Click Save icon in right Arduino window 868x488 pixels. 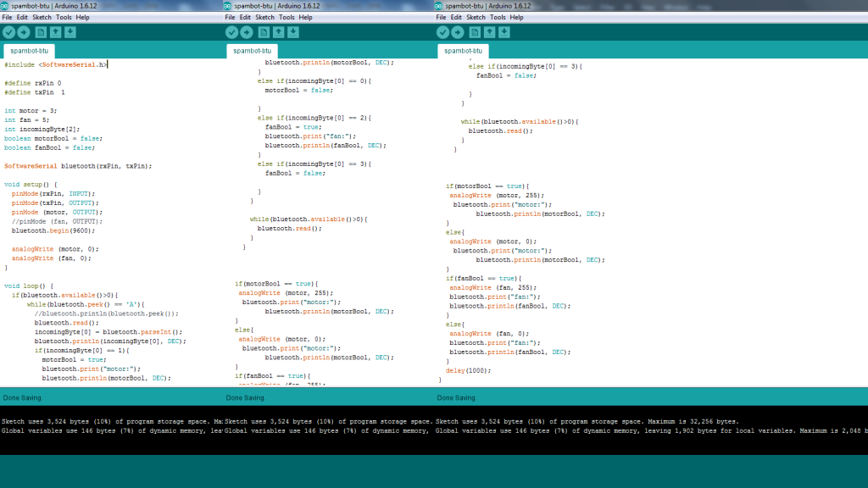[504, 32]
